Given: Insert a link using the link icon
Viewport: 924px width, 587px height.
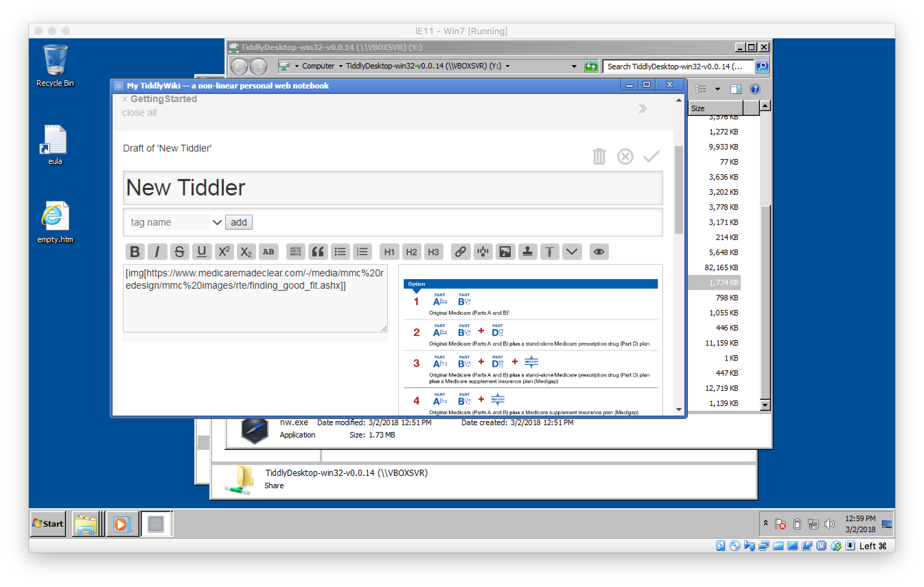Looking at the screenshot, I should point(461,252).
